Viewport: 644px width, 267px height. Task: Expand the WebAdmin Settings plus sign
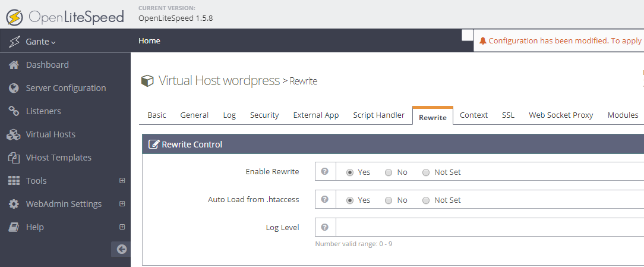pyautogui.click(x=122, y=203)
